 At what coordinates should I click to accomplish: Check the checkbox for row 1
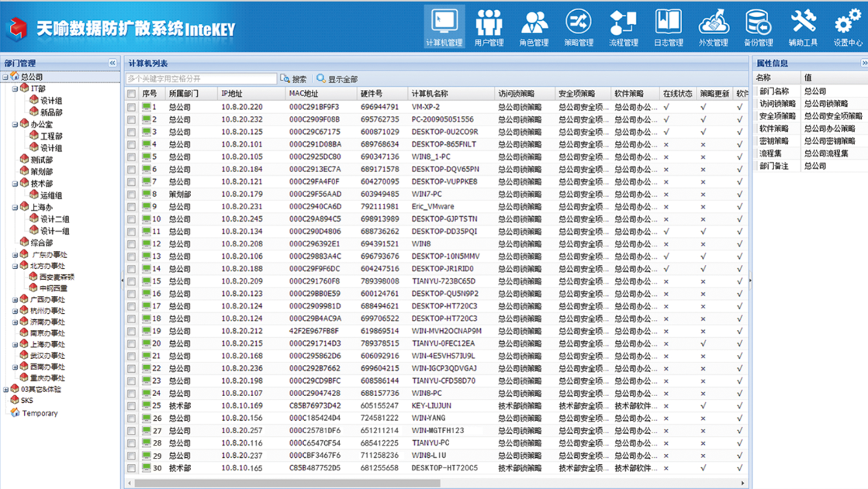tap(131, 107)
